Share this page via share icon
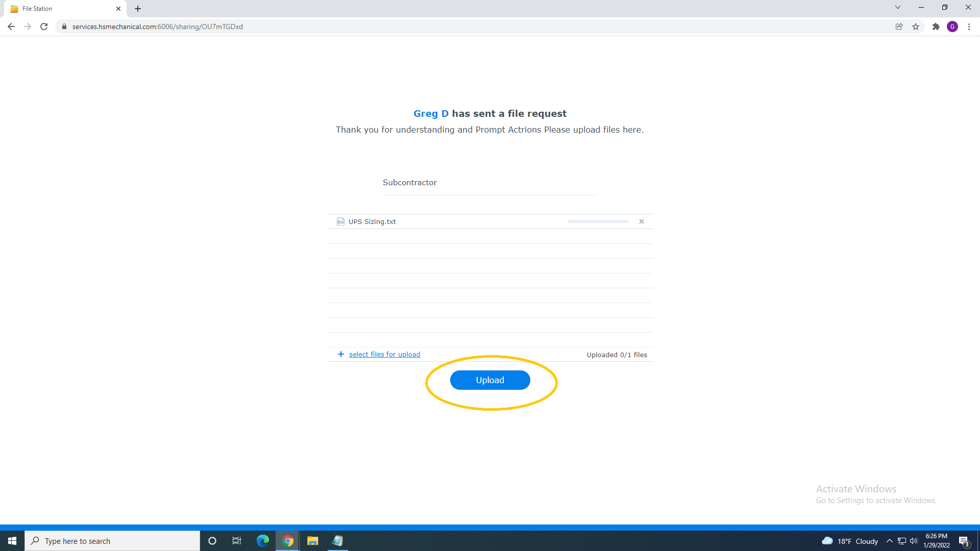The image size is (980, 551). point(899,27)
